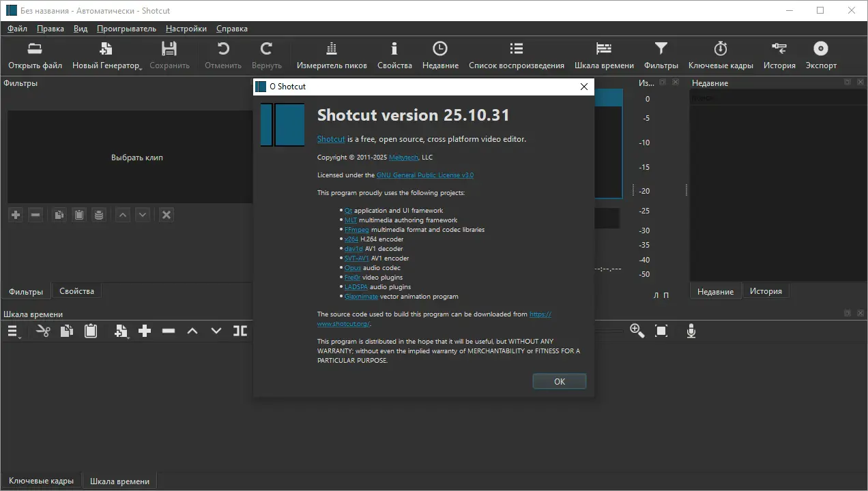Click the timeline zoom in magnifier
The width and height of the screenshot is (868, 491).
coord(637,331)
